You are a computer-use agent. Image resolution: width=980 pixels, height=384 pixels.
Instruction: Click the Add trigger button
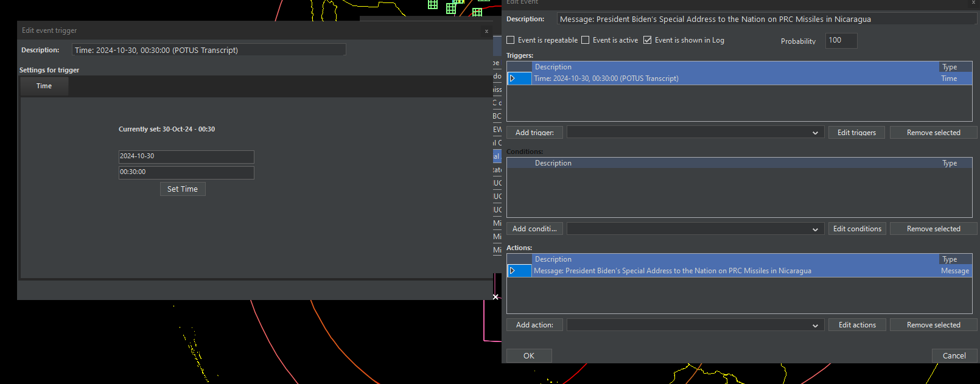pos(534,133)
